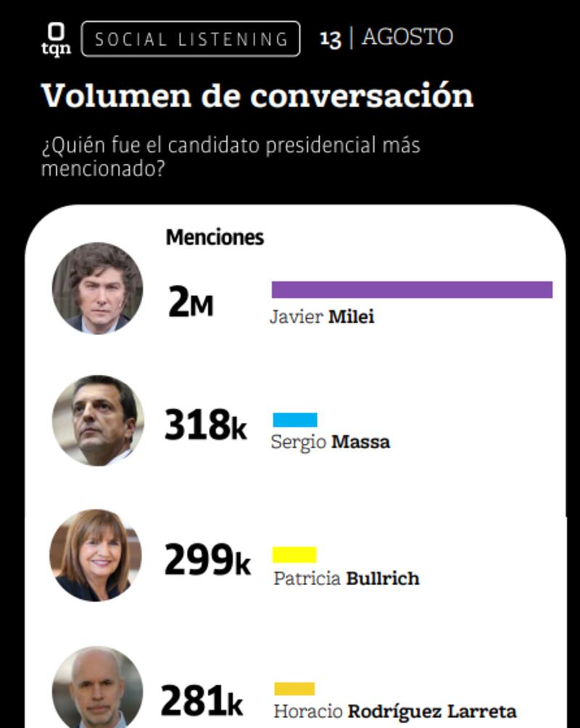Click the Volumen de conversación heading
The image size is (580, 728).
[257, 96]
